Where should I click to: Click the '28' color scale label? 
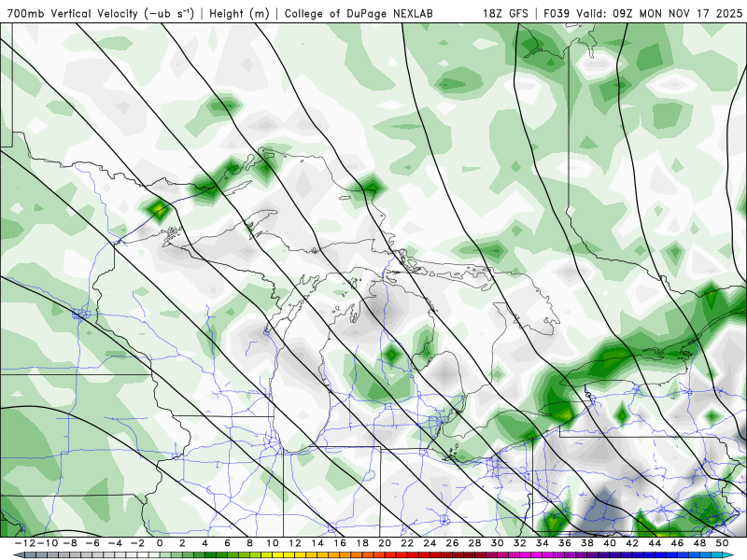(475, 543)
